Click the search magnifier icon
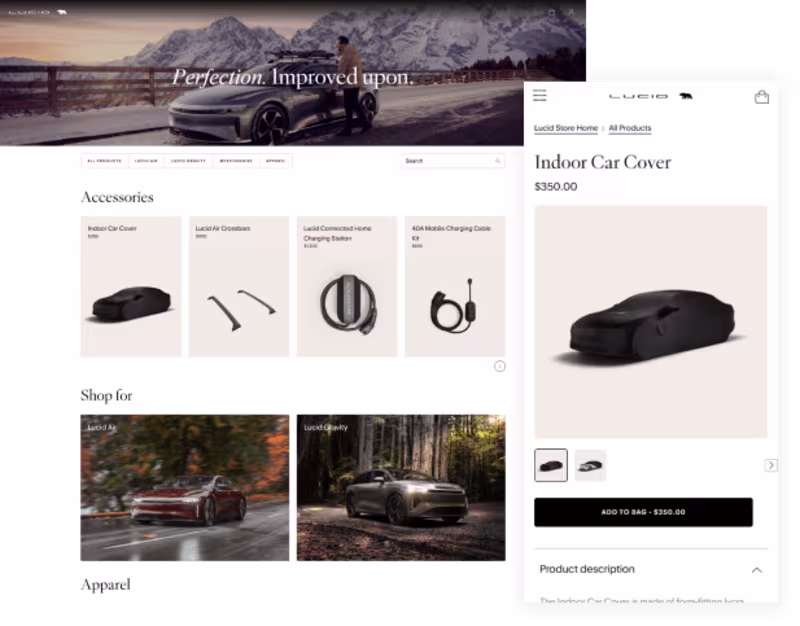The width and height of the screenshot is (800, 626). pyautogui.click(x=497, y=161)
